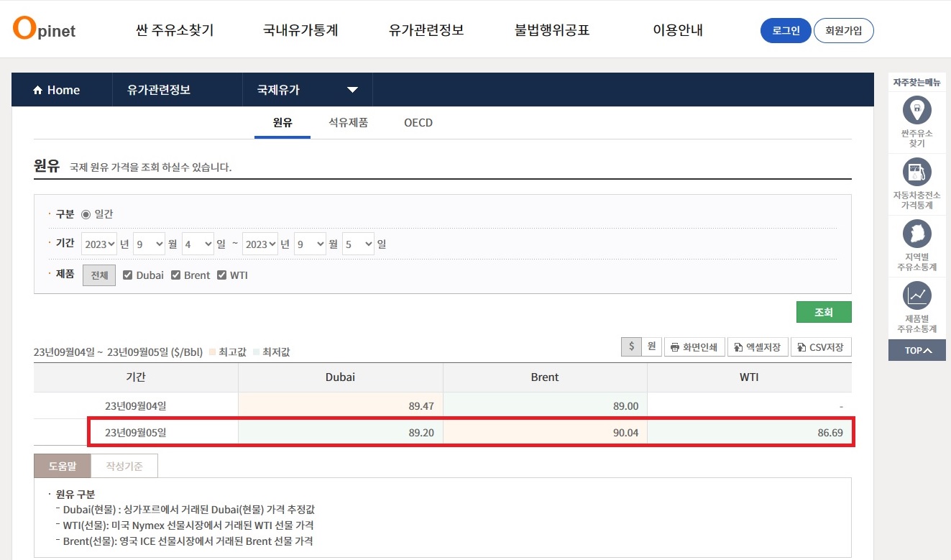Print the page using 화면인쇄
This screenshot has width=951, height=560.
click(x=694, y=346)
